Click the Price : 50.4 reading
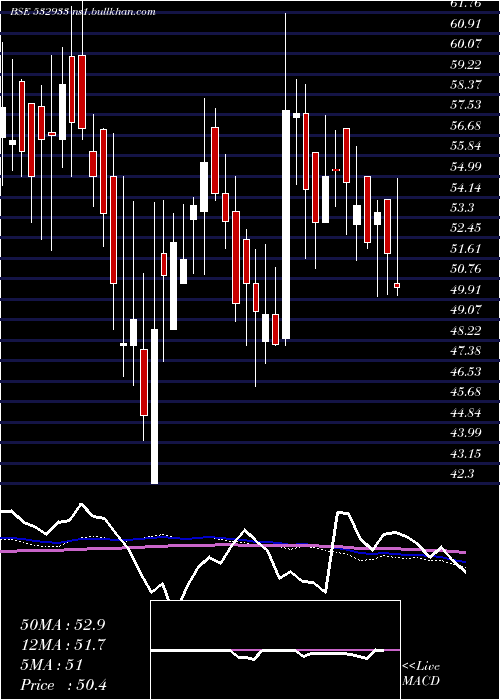The image size is (500, 700). tap(64, 685)
